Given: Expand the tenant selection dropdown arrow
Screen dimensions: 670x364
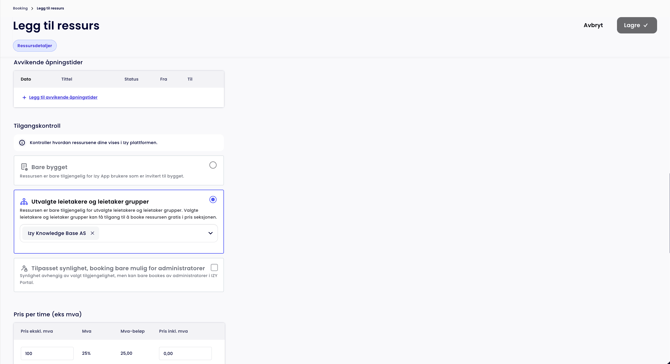Looking at the screenshot, I should coord(210,233).
